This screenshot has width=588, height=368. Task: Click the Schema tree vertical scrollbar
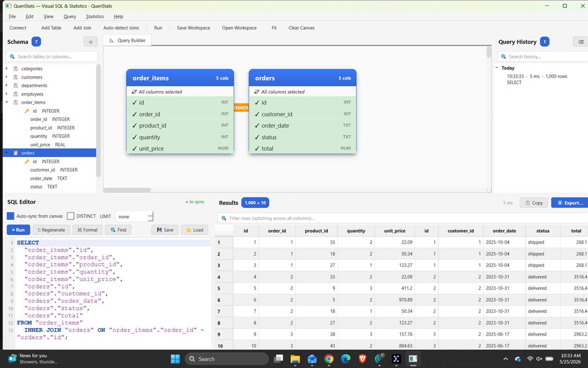(99, 121)
